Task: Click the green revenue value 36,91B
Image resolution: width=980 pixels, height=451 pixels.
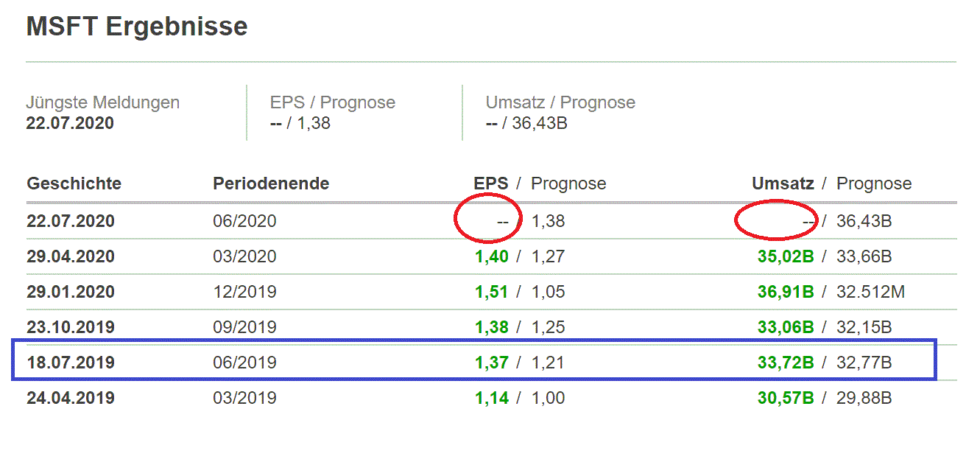Action: [785, 292]
